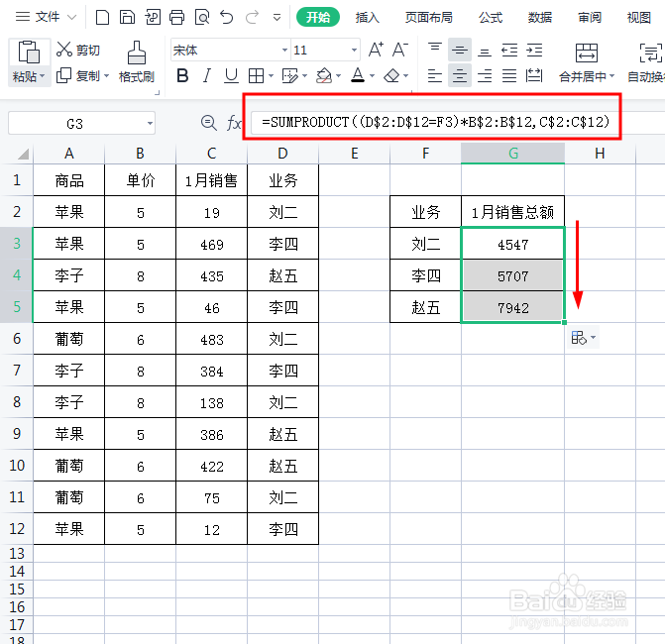Switch to the 开始 tab
Viewport: 665px width, 644px height.
318,18
